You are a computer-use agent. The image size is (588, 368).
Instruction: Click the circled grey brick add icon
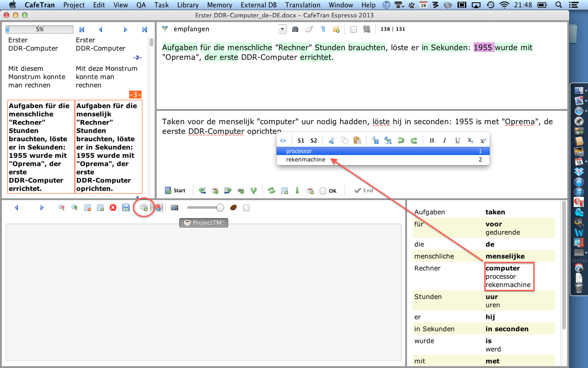(144, 208)
